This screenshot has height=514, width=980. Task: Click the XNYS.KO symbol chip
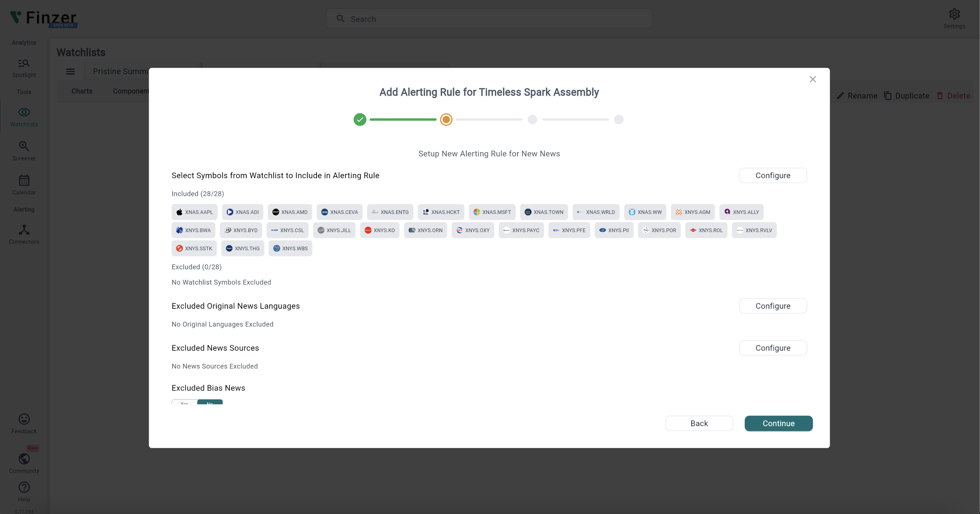[x=380, y=230]
